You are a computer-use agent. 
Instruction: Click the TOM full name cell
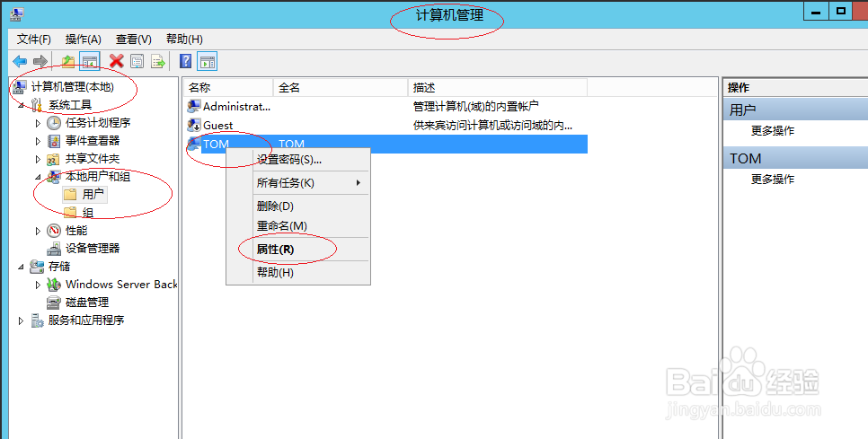(x=292, y=145)
